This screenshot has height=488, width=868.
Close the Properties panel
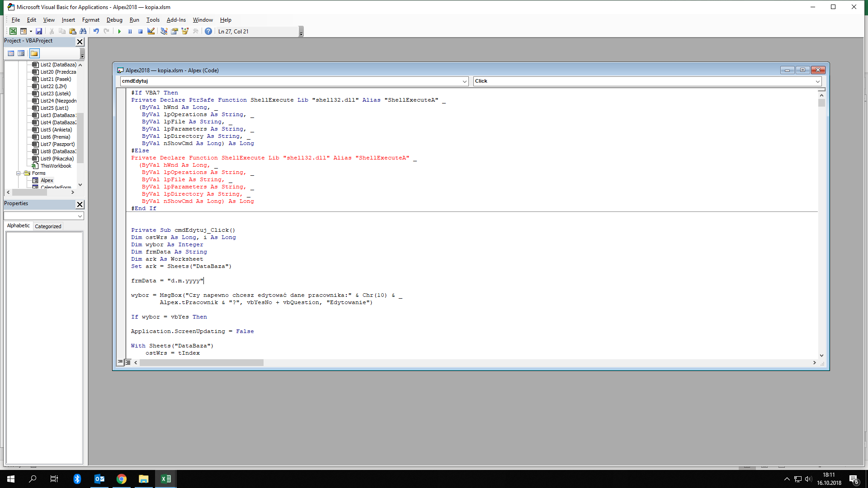point(80,204)
